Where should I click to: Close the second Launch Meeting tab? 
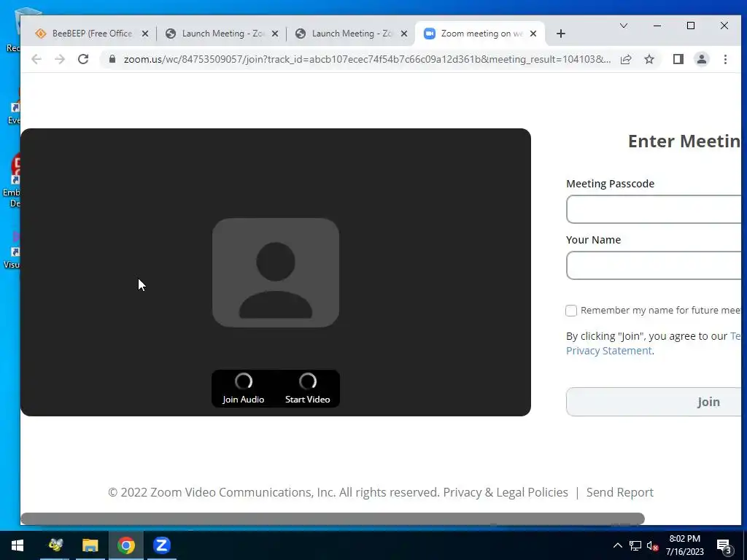click(404, 34)
